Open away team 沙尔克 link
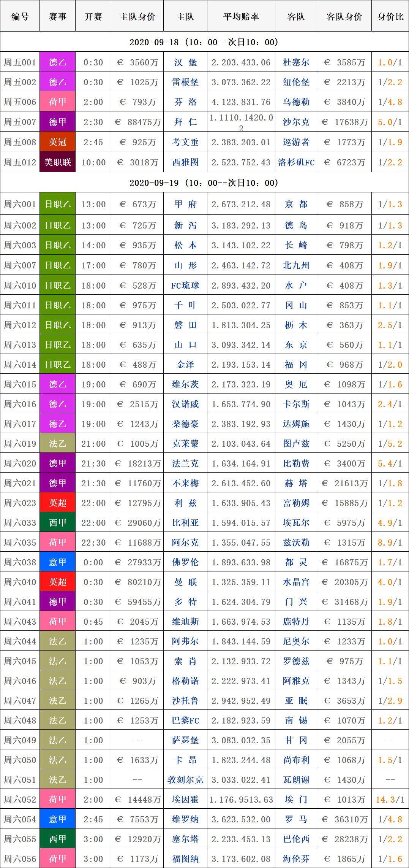Viewport: 409px width, 868px height. [296, 122]
